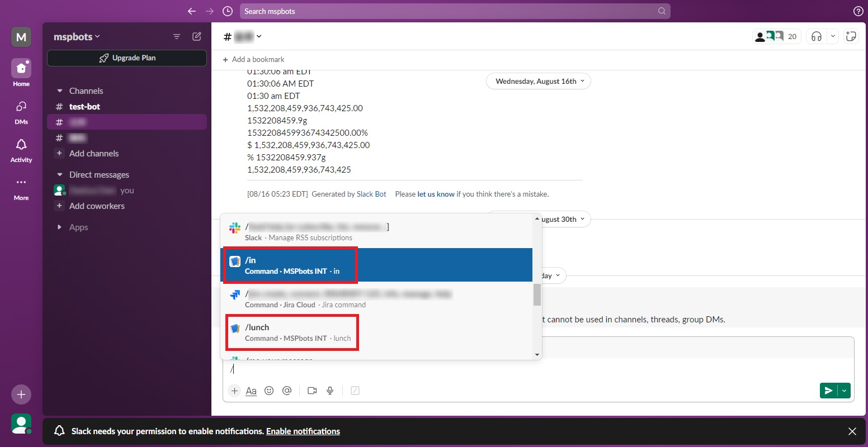The width and height of the screenshot is (868, 447).
Task: Select the /lunch command
Action: [292, 332]
